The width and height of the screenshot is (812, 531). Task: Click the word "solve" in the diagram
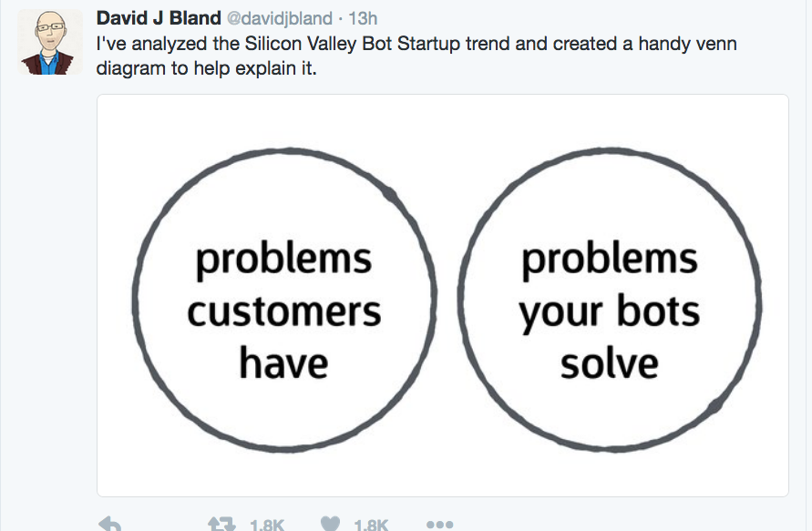[x=609, y=363]
